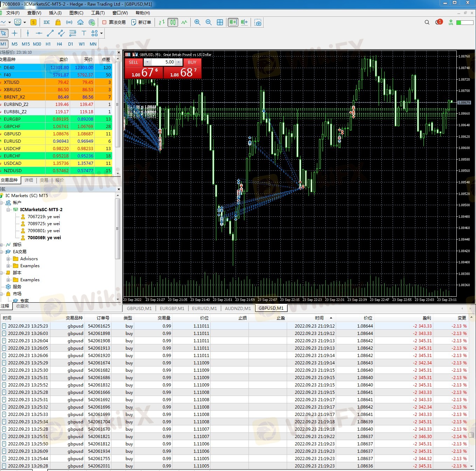476x471 pixels.
Task: Select the trendline drawing tool
Action: (50, 33)
